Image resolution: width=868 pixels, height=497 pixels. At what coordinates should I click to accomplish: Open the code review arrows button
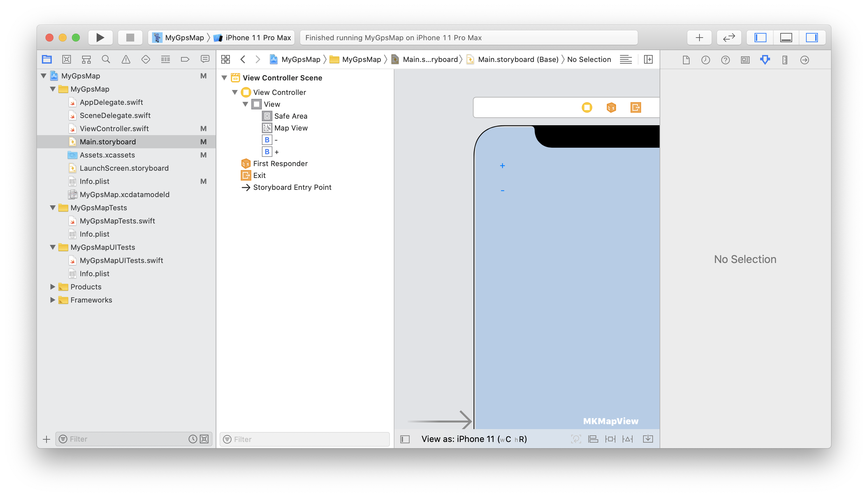(x=729, y=38)
